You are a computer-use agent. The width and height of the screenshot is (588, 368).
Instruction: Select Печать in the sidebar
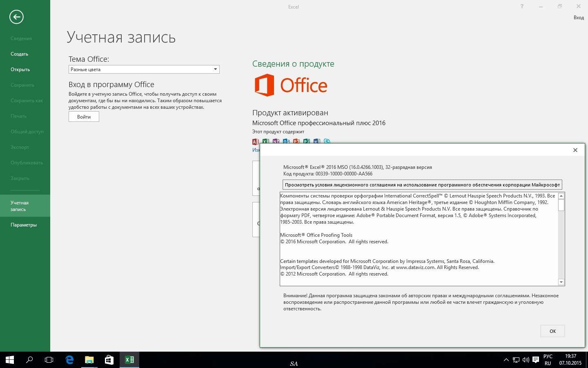click(18, 116)
